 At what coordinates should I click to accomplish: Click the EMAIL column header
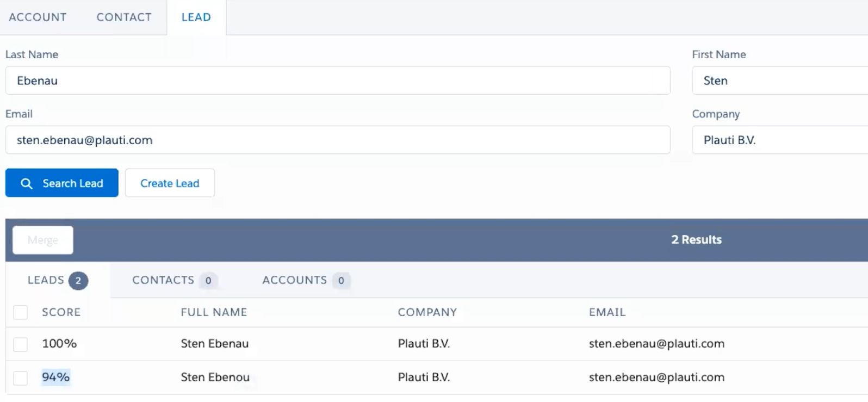(x=607, y=312)
